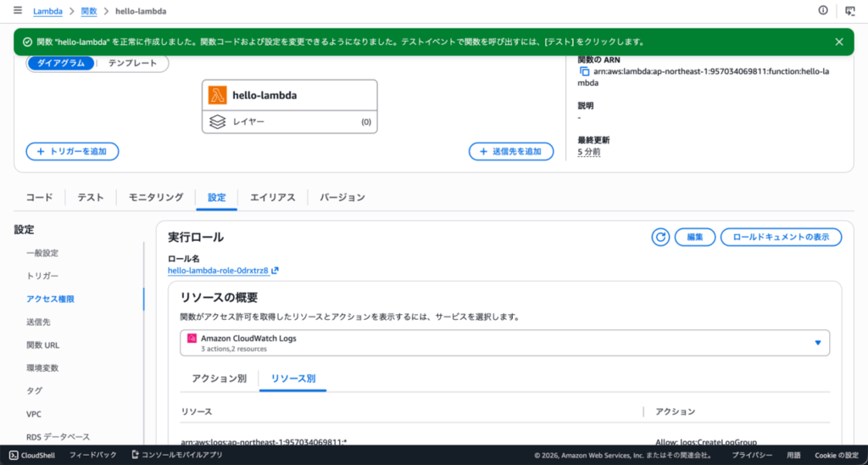Go to Lambda breadcrumb
Viewport: 868px width, 465px height.
(47, 11)
